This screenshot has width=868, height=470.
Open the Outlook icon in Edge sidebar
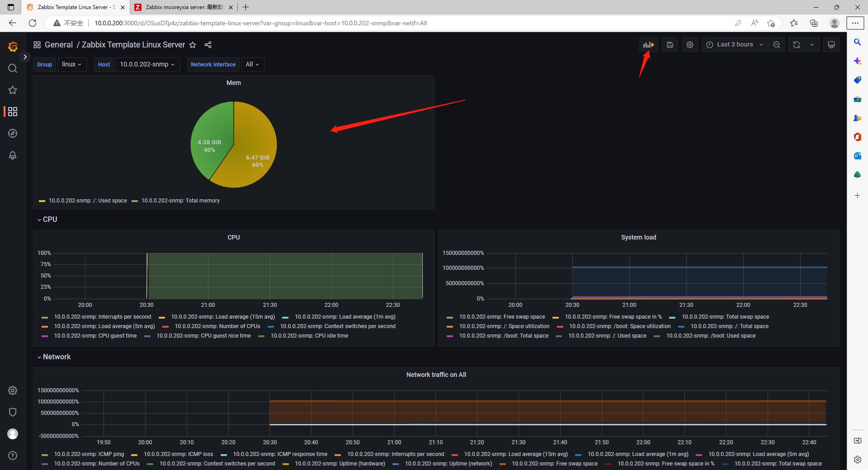point(857,156)
